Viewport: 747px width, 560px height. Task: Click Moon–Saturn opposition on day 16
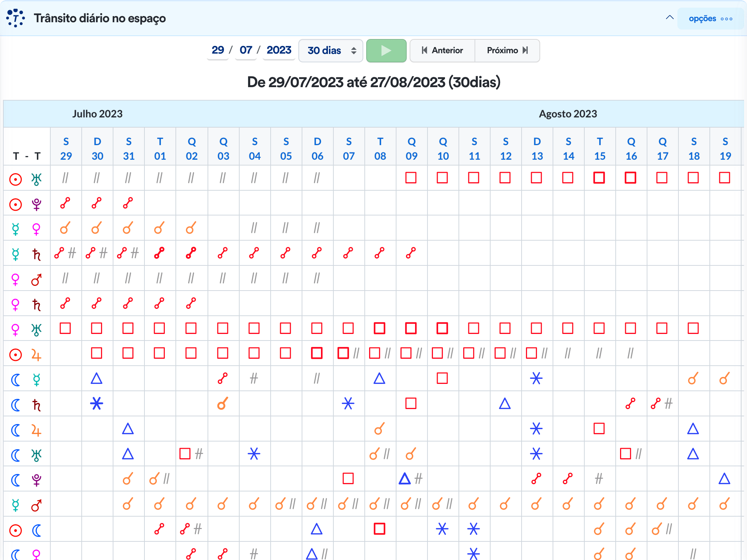click(x=631, y=403)
